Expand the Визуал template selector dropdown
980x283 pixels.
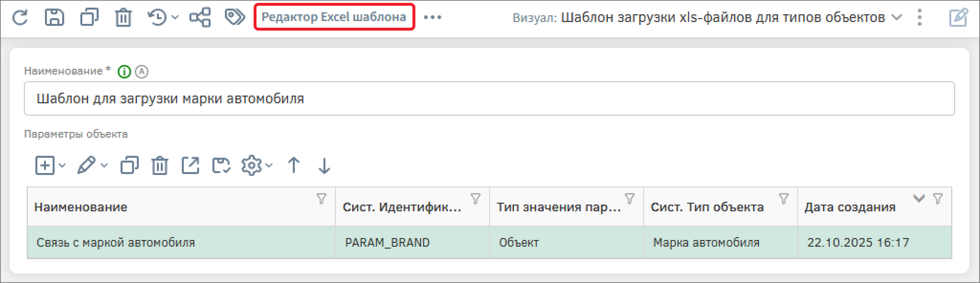pyautogui.click(x=897, y=18)
